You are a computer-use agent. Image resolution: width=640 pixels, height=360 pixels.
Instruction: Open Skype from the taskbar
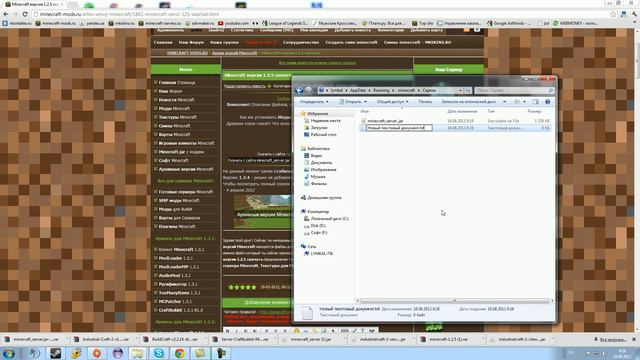pos(159,353)
